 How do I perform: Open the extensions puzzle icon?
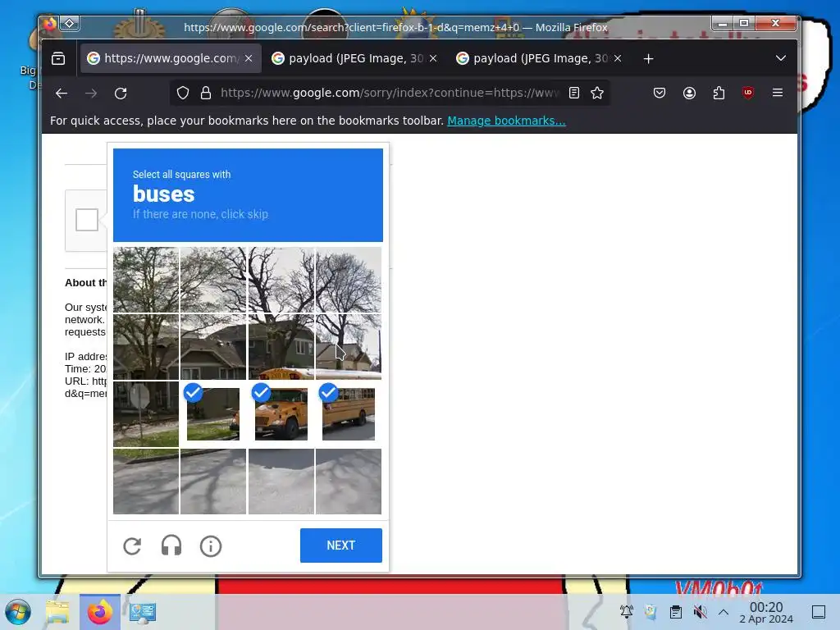pyautogui.click(x=719, y=94)
